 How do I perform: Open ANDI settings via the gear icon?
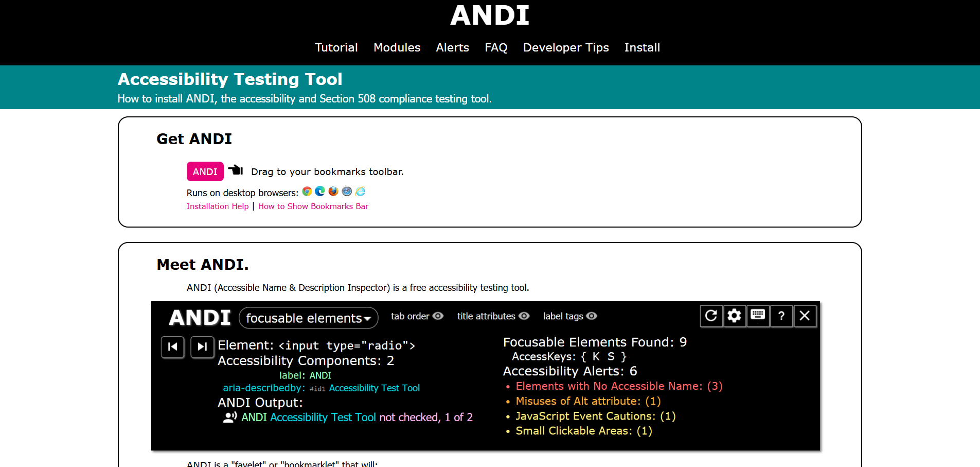[x=735, y=316]
